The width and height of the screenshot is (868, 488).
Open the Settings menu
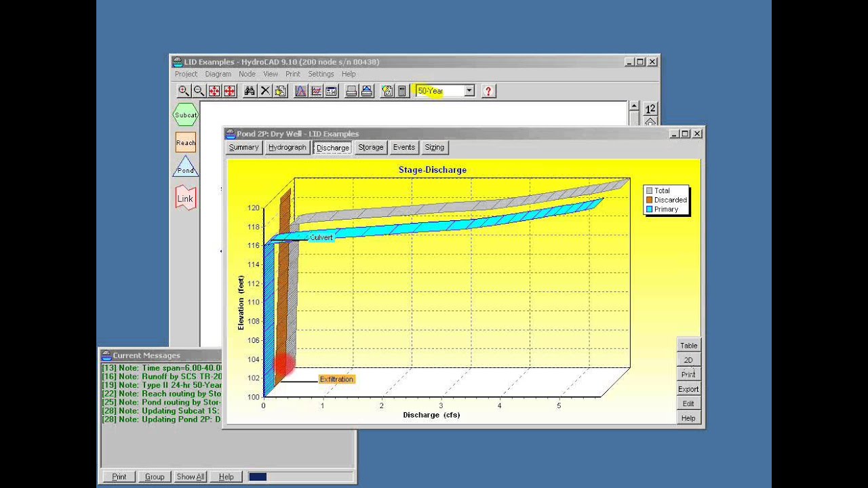tap(321, 74)
